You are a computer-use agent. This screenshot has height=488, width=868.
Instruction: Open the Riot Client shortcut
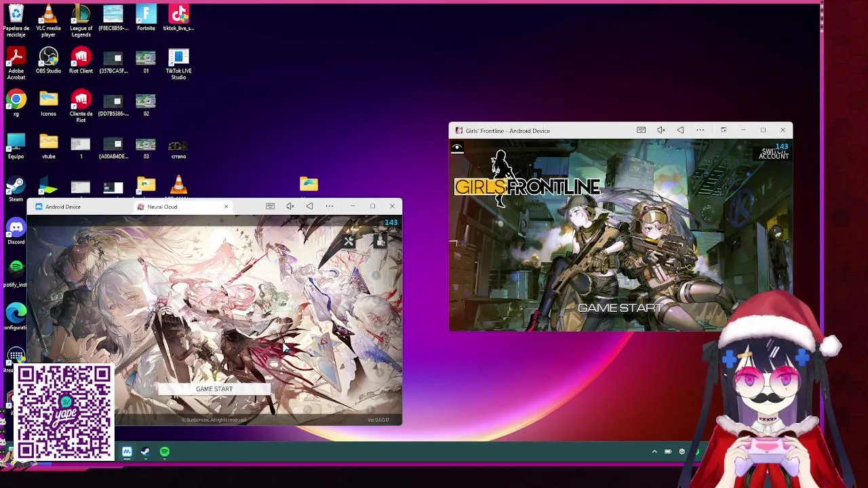(81, 61)
